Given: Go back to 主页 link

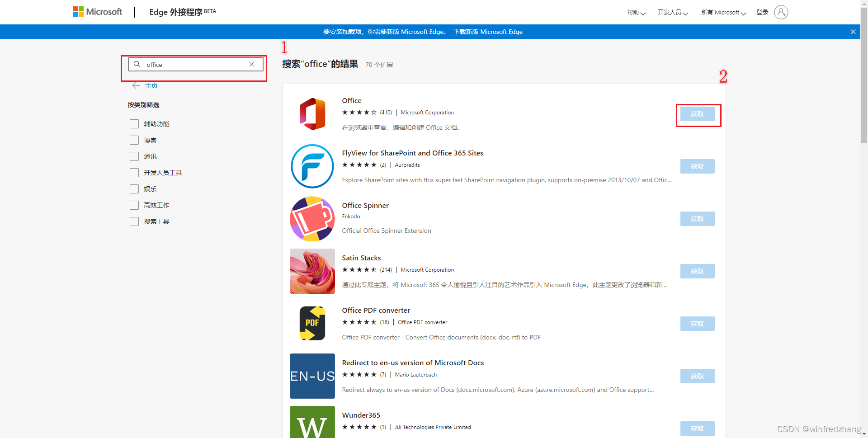Looking at the screenshot, I should click(151, 85).
